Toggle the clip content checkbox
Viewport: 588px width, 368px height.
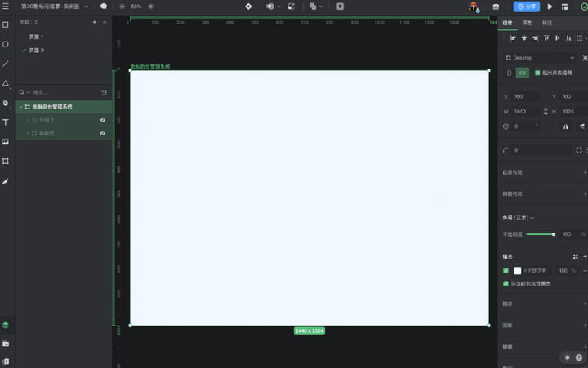(537, 73)
